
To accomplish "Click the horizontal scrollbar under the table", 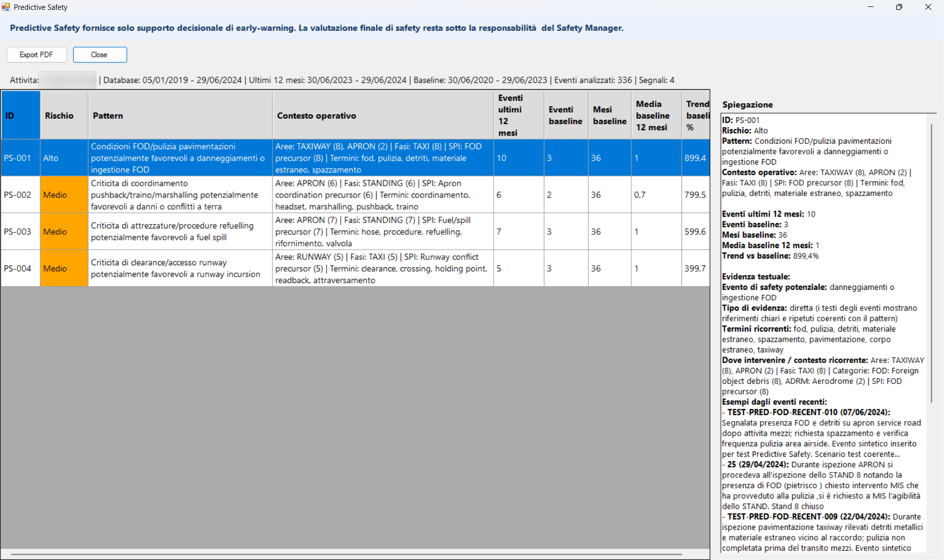I will pos(346,554).
